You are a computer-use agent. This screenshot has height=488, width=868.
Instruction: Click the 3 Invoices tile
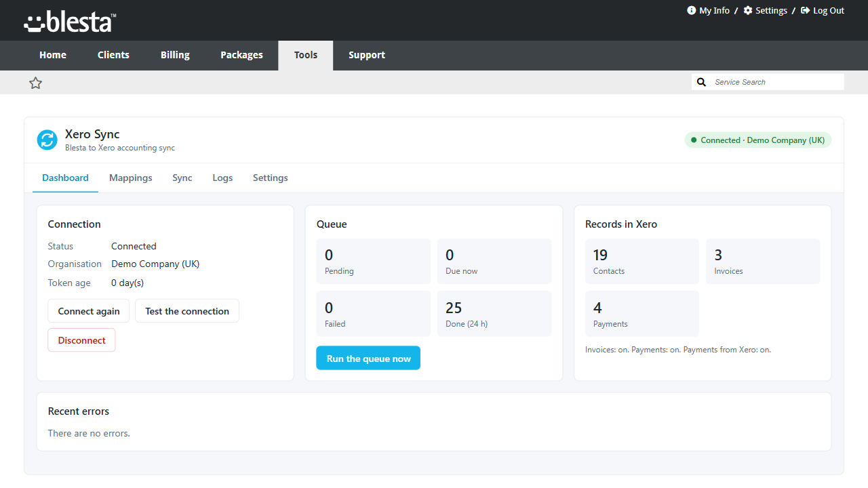coord(763,261)
